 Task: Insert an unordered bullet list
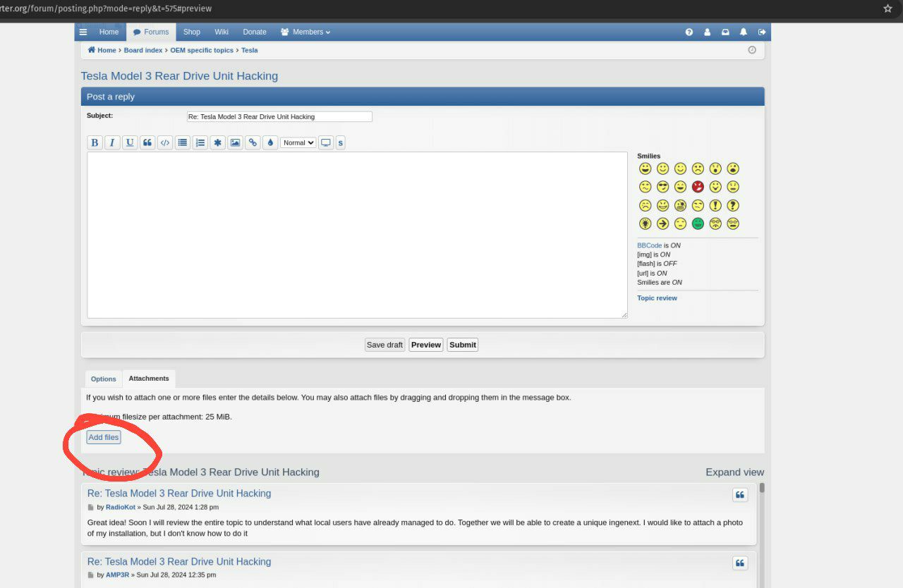183,142
